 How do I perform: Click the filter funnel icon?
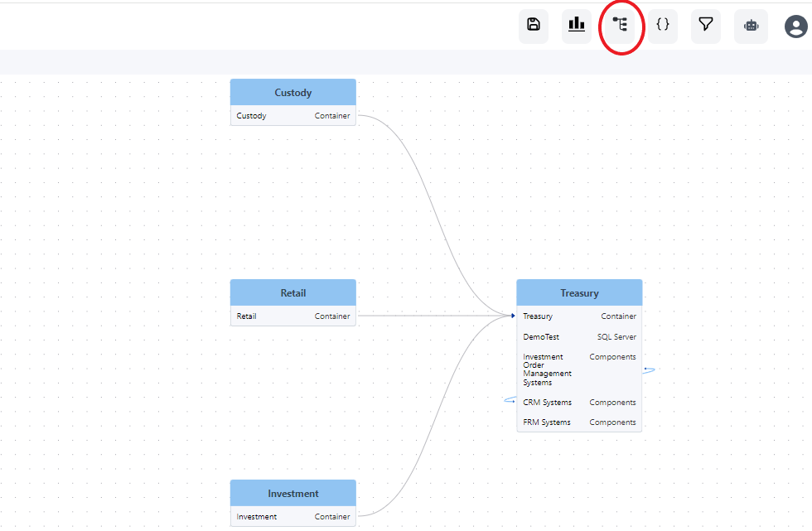tap(705, 26)
